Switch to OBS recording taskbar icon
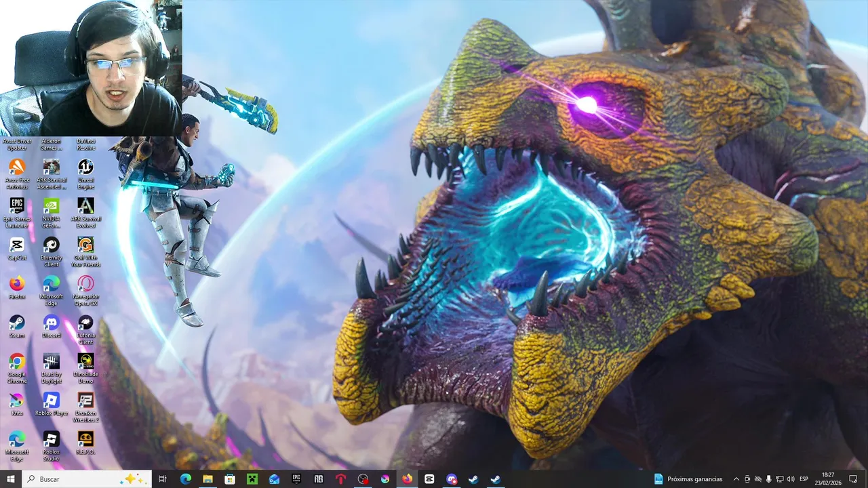Screen dimensions: 868x488 363,479
